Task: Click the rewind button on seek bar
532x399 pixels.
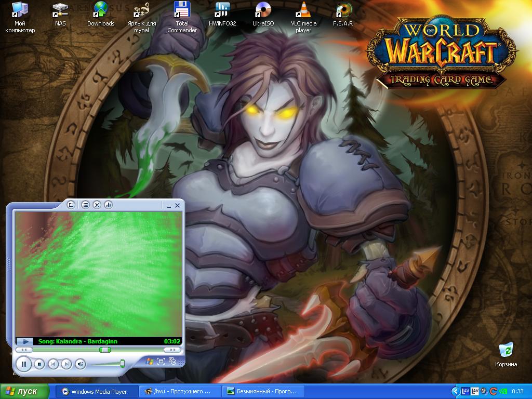Action: [x=24, y=350]
